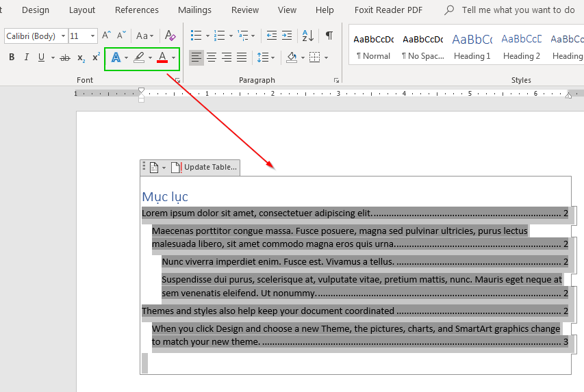Image resolution: width=584 pixels, height=392 pixels.
Task: Center align the paragraph
Action: point(212,57)
